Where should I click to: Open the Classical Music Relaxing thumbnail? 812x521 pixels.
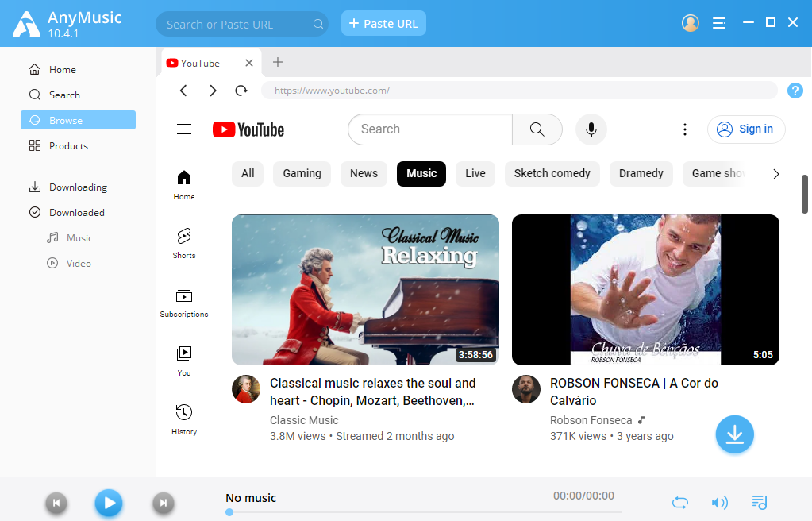[x=366, y=290]
